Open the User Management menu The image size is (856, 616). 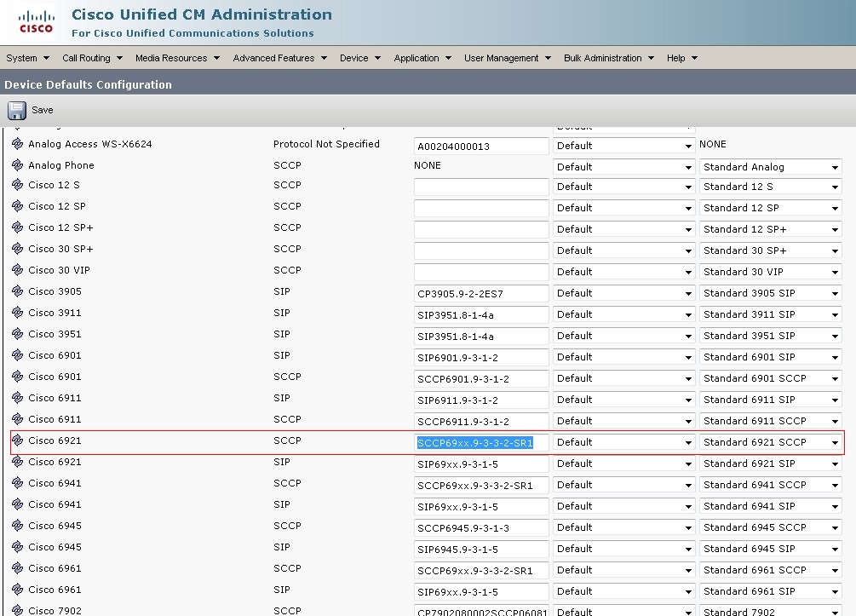(x=508, y=58)
